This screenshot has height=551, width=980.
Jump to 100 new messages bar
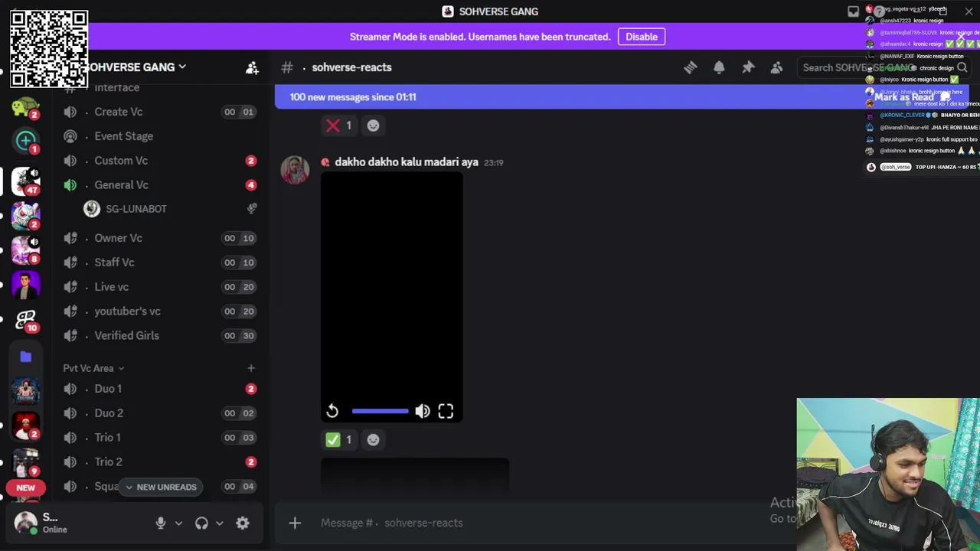pos(353,97)
